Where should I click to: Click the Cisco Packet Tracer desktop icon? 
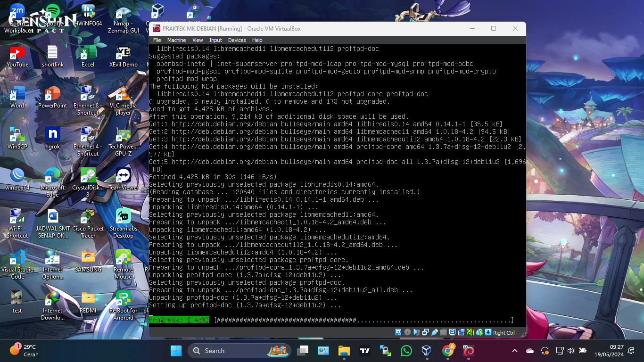point(88,223)
